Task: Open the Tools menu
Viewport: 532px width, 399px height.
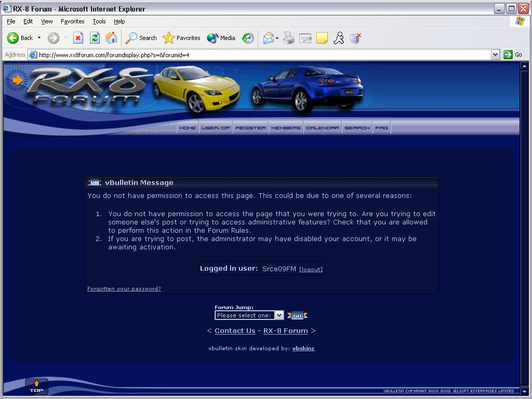Action: (x=99, y=21)
